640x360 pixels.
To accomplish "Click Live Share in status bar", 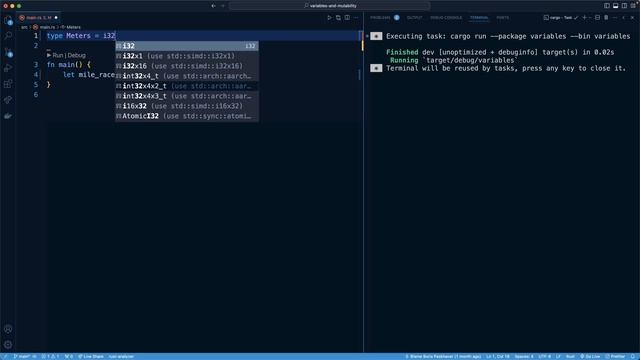I will [91, 356].
